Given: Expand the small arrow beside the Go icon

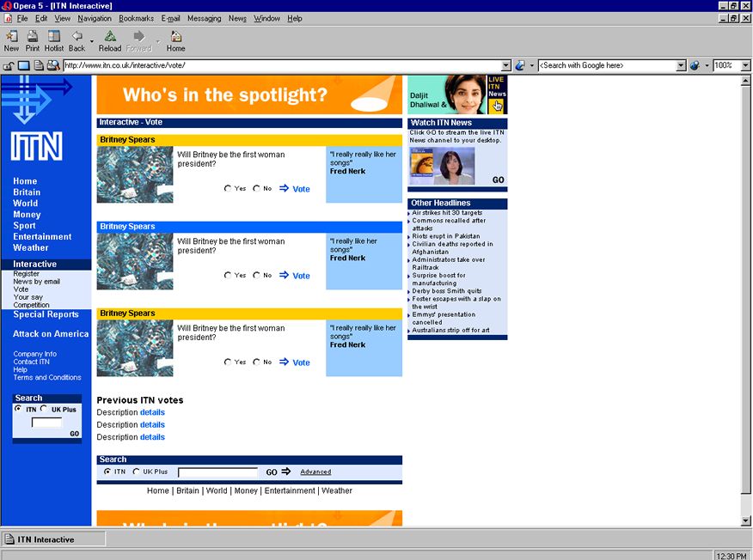Looking at the screenshot, I should coord(531,66).
